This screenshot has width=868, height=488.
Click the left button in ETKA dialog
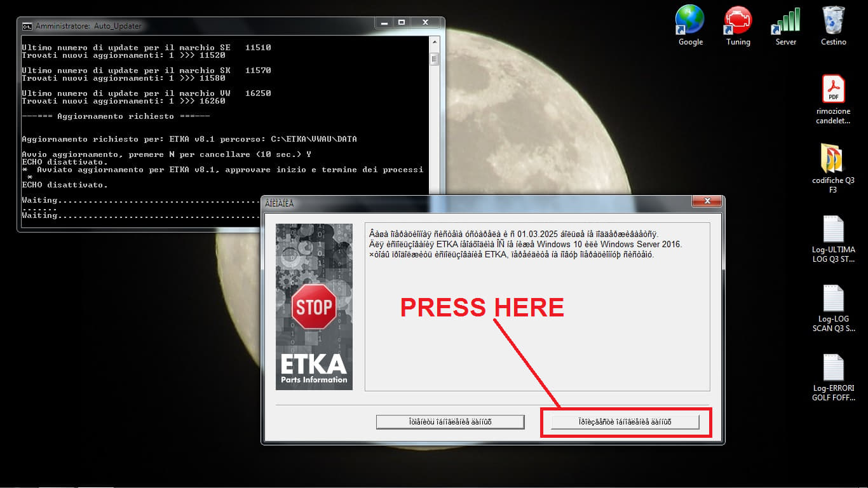(x=450, y=422)
